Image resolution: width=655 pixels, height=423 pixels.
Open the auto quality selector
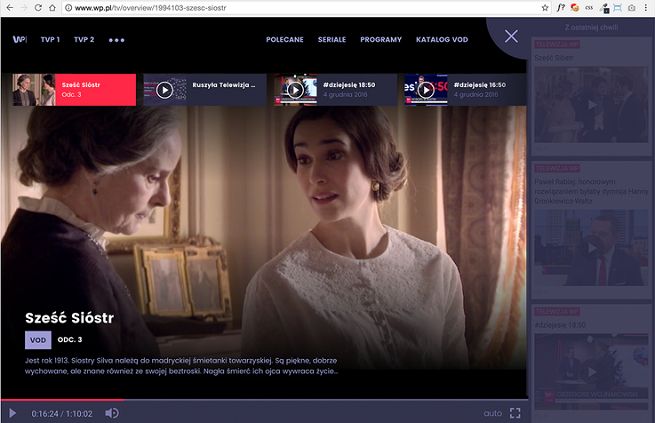[x=493, y=413]
